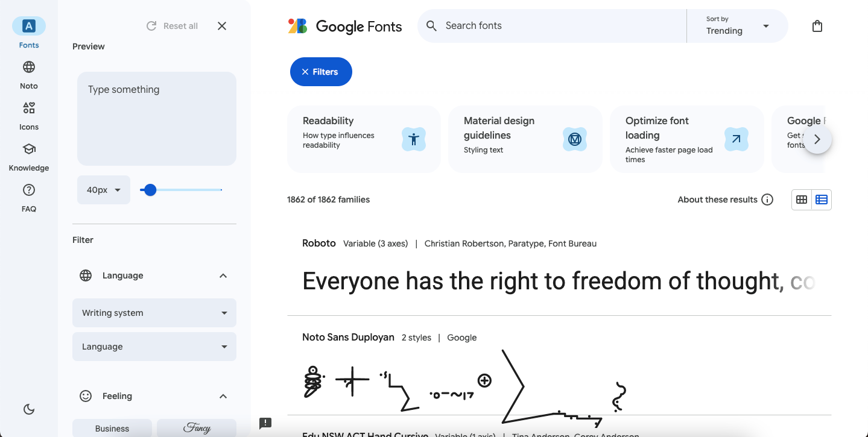Click Reset all filters
Image resolution: width=868 pixels, height=437 pixels.
coord(173,26)
